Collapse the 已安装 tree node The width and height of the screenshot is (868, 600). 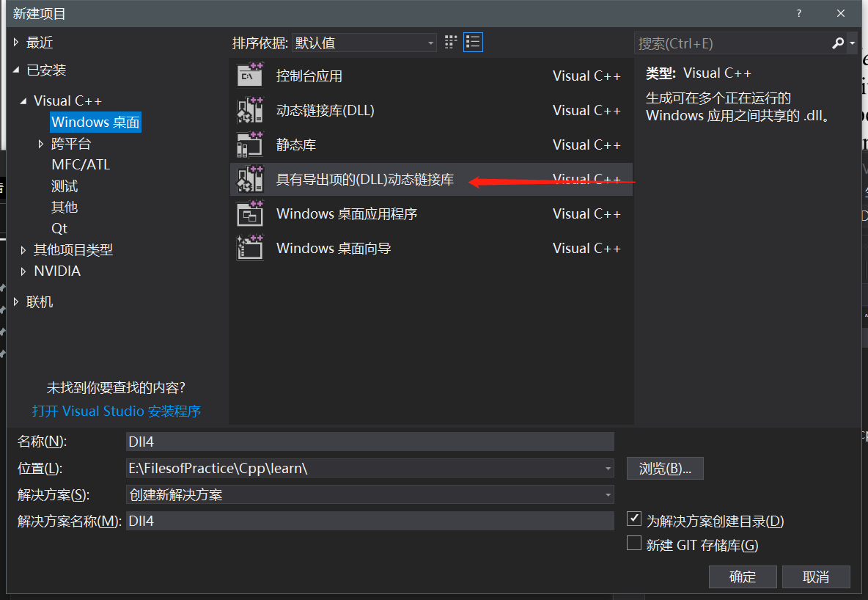pos(16,70)
